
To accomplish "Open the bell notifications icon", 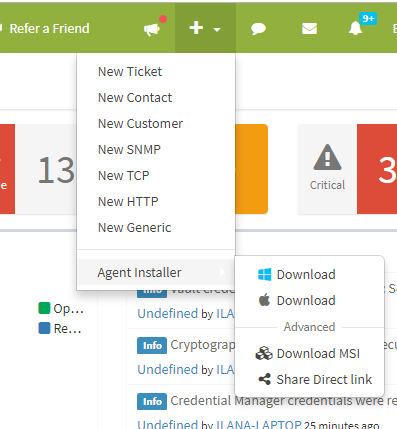I will pyautogui.click(x=355, y=28).
